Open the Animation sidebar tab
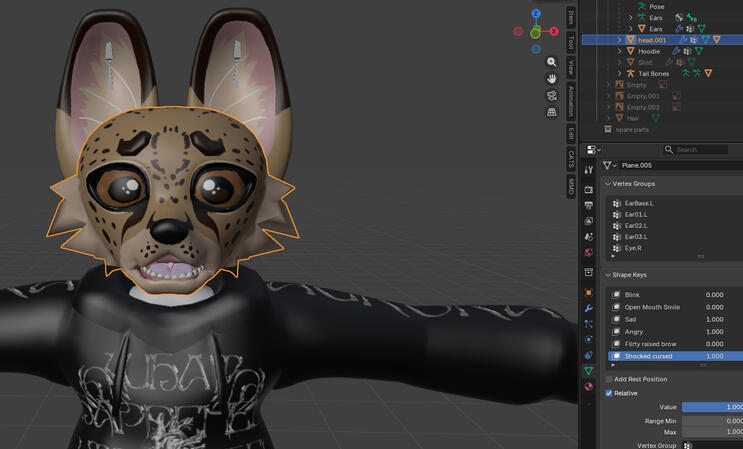The width and height of the screenshot is (743, 449). tap(571, 101)
